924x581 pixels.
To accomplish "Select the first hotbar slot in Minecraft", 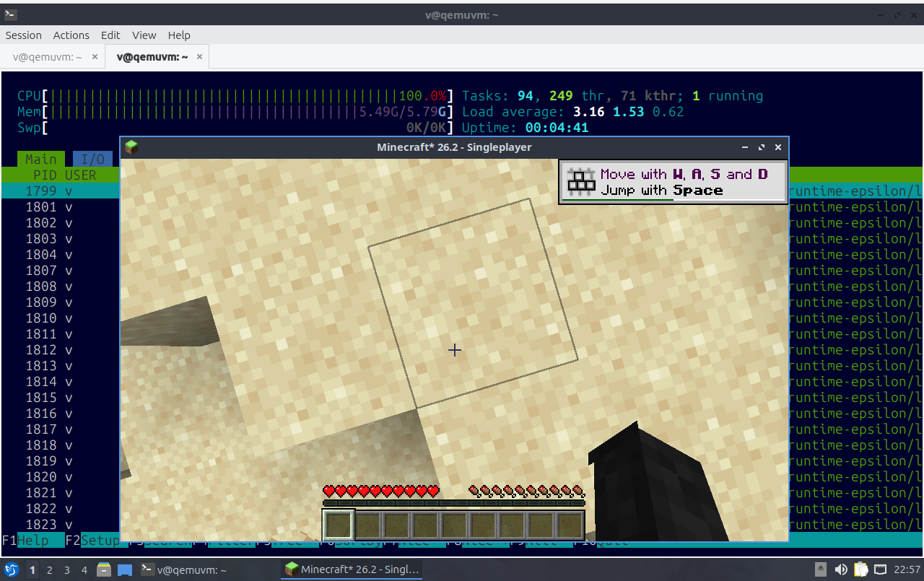I will coord(339,525).
